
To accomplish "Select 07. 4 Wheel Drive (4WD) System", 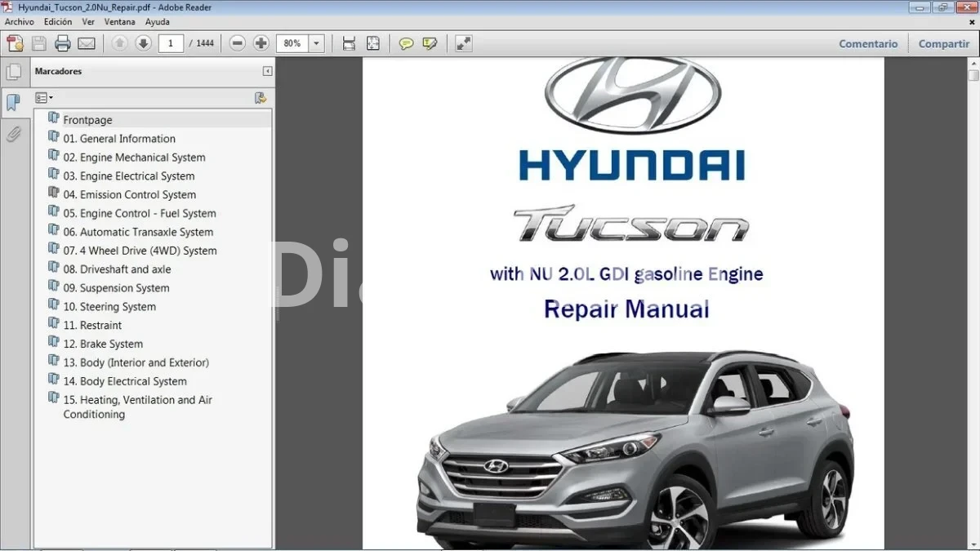I will click(x=140, y=251).
